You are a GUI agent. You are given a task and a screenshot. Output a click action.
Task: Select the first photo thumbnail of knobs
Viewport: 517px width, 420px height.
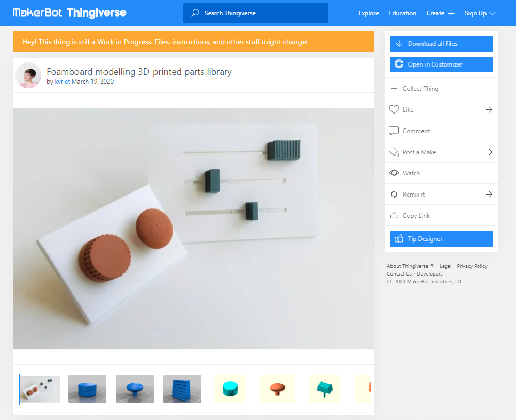pyautogui.click(x=40, y=389)
